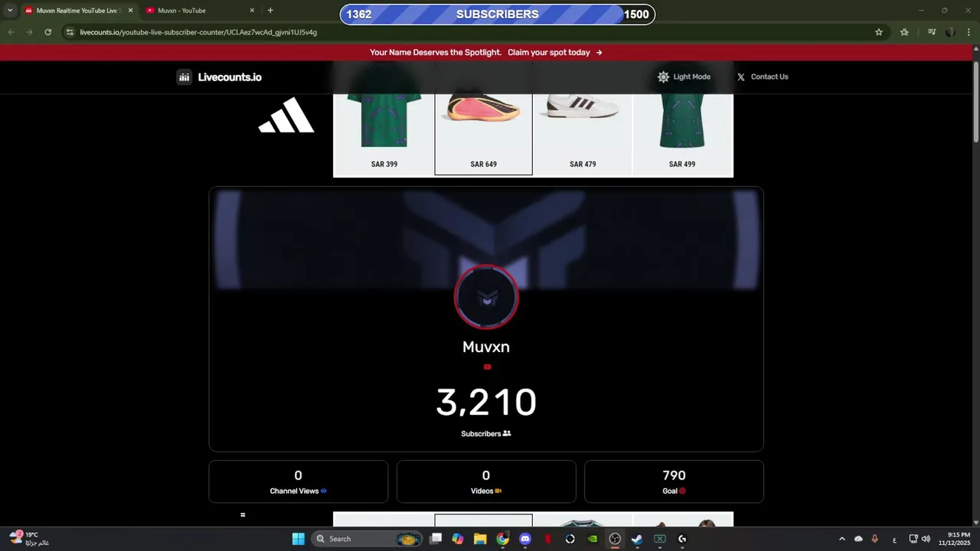Switch to Muvxn - YouTube tab

199,11
